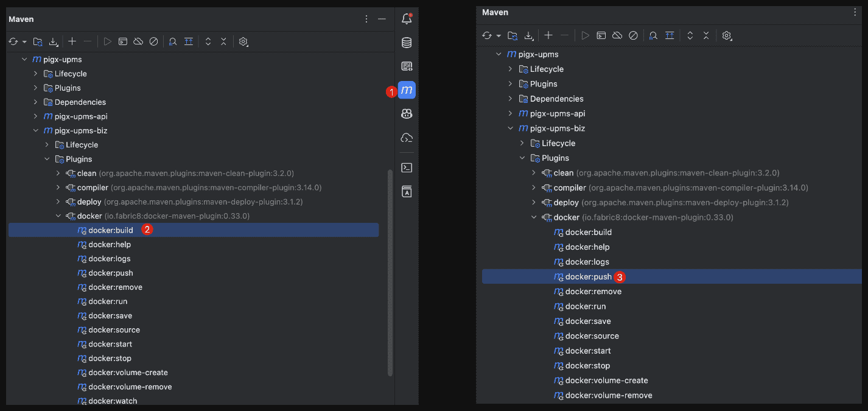Toggle Offline Mode in left Maven toolbar
This screenshot has width=868, height=411.
[x=138, y=41]
